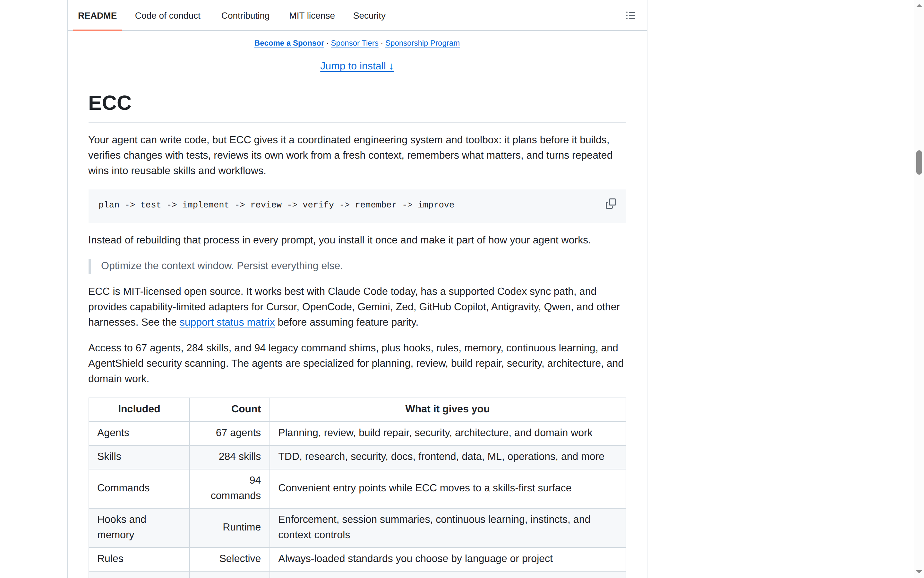
Task: Visit the Sponsorship Program link
Action: pyautogui.click(x=422, y=43)
